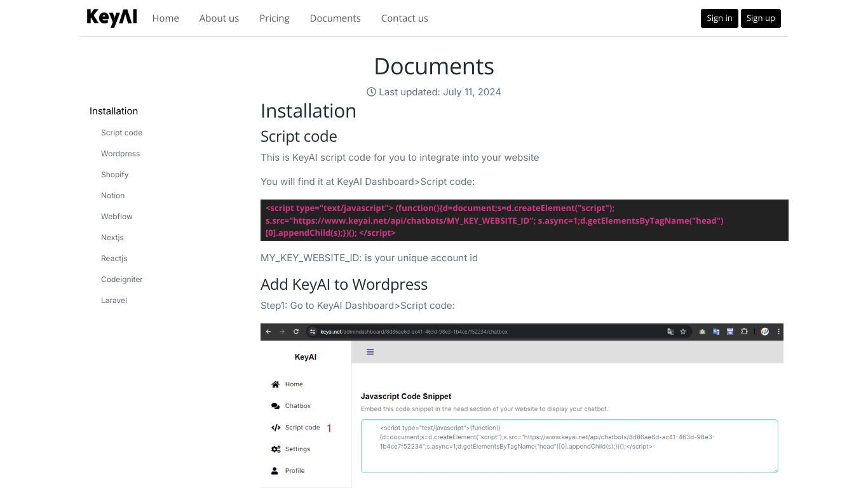Click the code brackets icon beside Script code
Image resolution: width=868 pixels, height=488 pixels.
(275, 428)
